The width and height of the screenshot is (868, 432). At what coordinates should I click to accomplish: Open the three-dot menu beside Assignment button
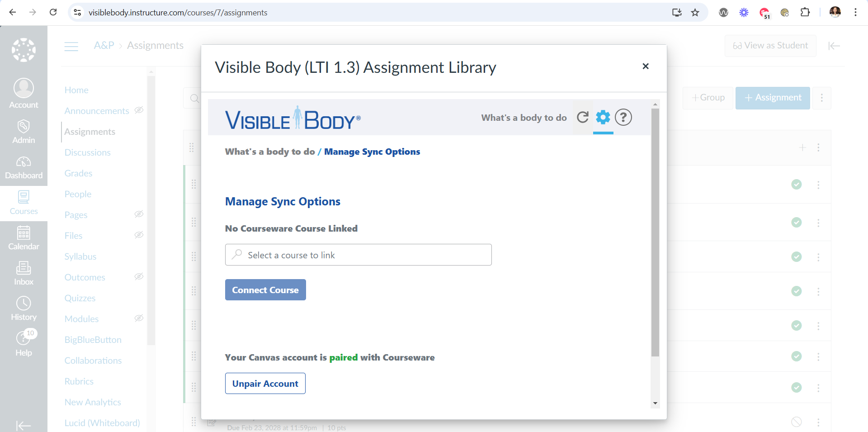tap(821, 98)
